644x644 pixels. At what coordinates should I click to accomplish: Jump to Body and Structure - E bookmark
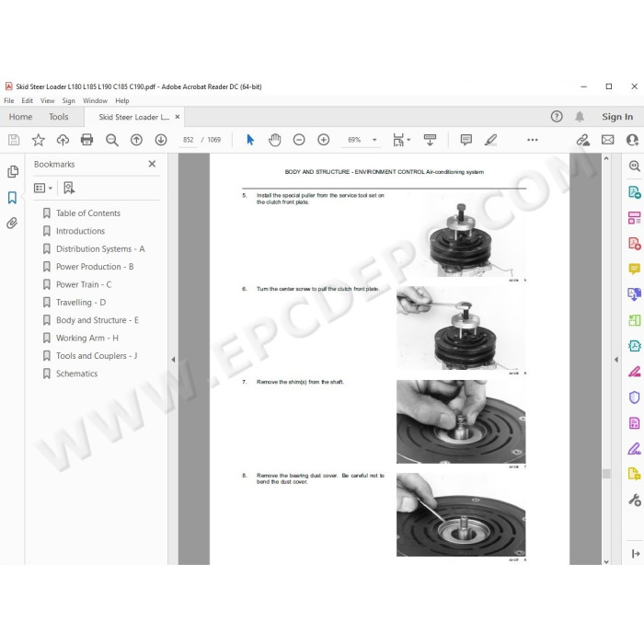[x=98, y=320]
